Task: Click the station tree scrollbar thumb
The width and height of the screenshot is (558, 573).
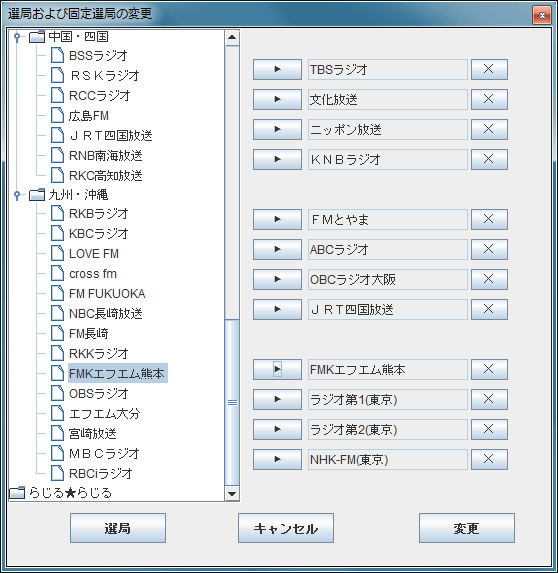Action: click(x=232, y=403)
